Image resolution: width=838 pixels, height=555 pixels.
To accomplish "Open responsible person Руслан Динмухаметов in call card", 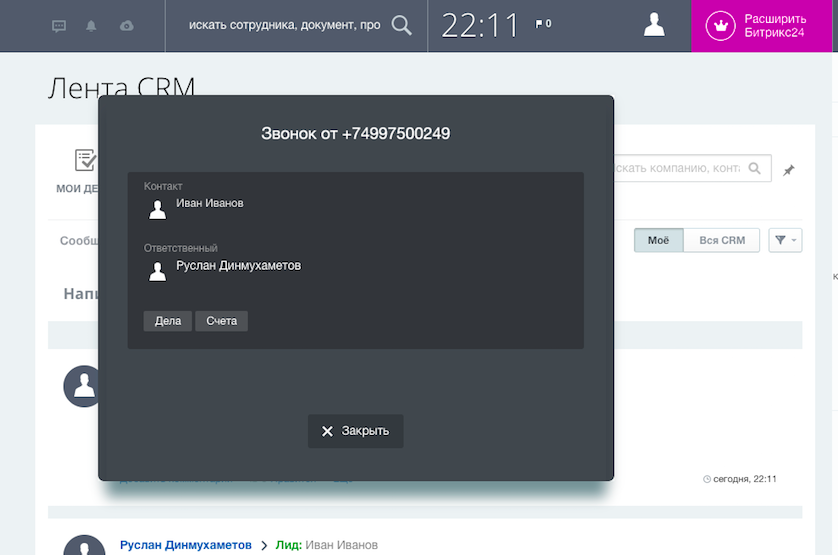I will [238, 266].
